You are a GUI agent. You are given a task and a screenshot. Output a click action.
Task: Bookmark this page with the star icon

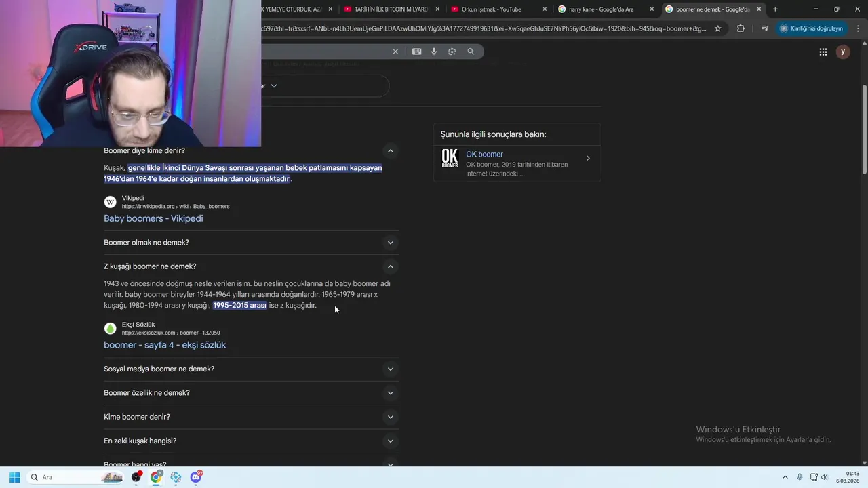tap(718, 28)
